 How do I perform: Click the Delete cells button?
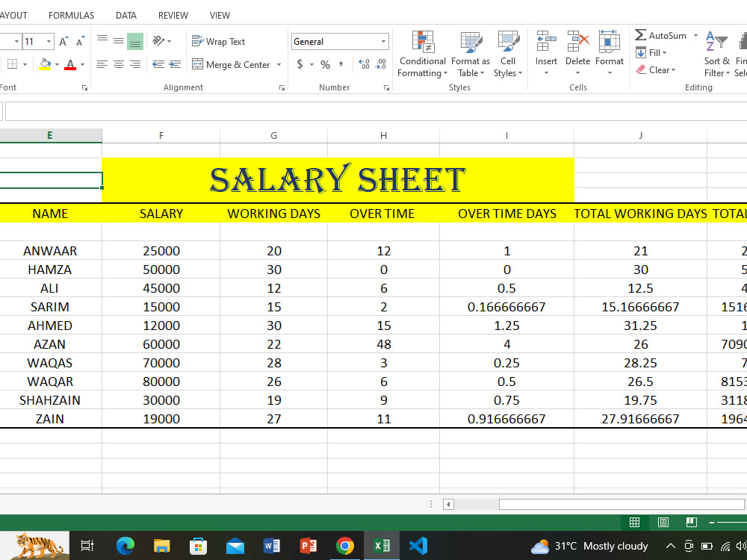pyautogui.click(x=577, y=54)
